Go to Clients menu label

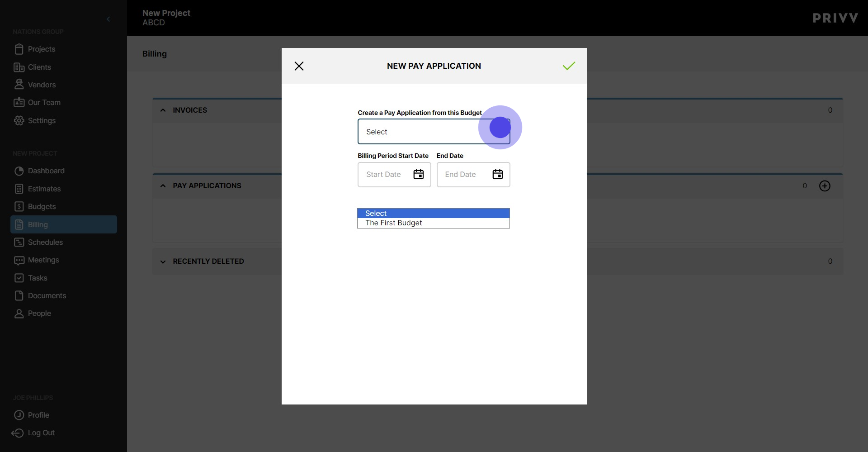click(39, 67)
